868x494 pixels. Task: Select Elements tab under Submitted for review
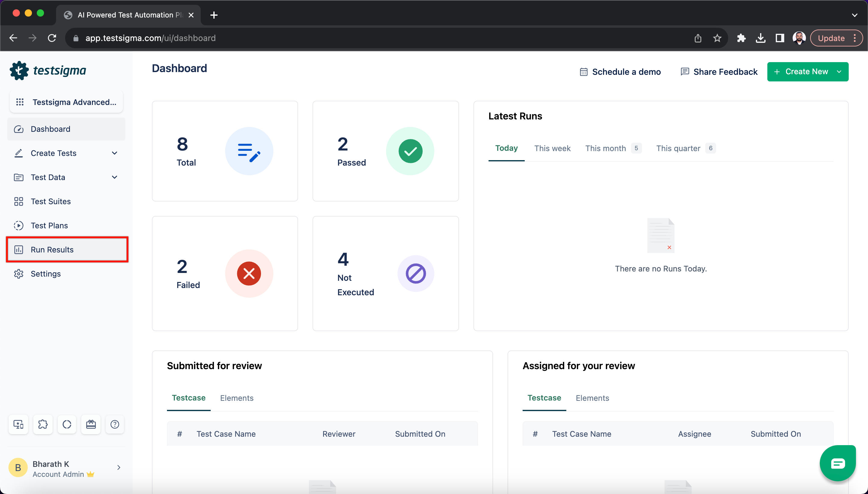pos(237,398)
